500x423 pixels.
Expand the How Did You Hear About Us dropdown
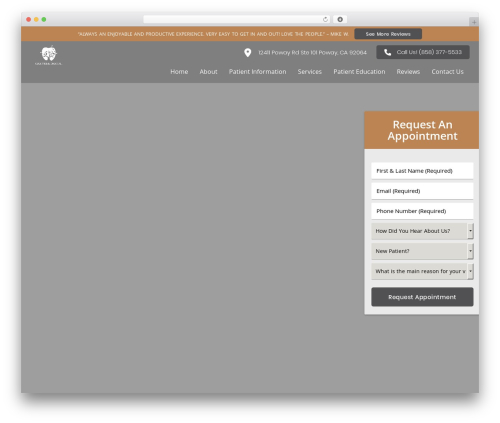point(422,231)
